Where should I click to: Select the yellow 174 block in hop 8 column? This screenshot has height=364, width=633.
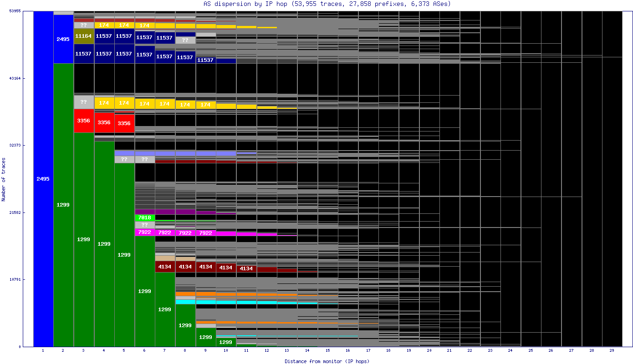pyautogui.click(x=185, y=105)
